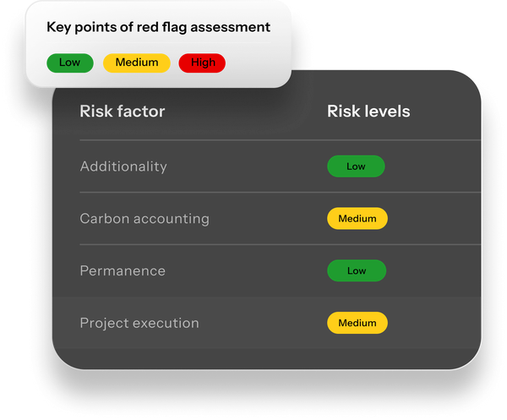507x420 pixels.
Task: Click the yellow Medium legend badge
Action: coord(136,63)
